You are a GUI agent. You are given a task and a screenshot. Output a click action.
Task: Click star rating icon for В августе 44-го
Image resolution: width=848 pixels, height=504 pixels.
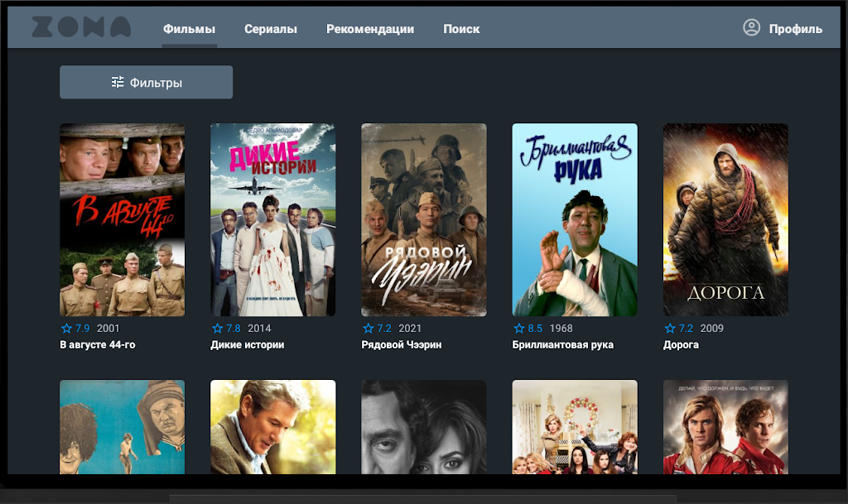(66, 329)
